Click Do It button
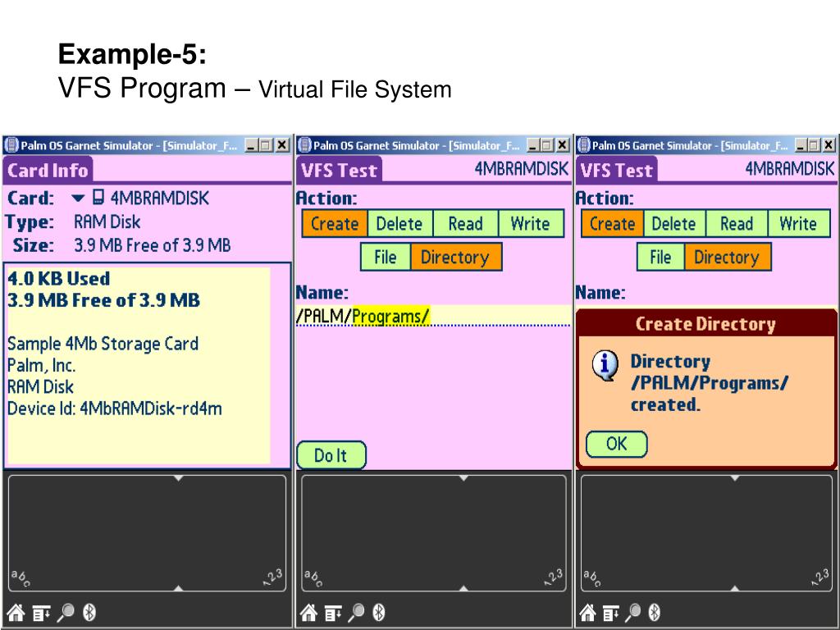The height and width of the screenshot is (630, 840). 331,455
